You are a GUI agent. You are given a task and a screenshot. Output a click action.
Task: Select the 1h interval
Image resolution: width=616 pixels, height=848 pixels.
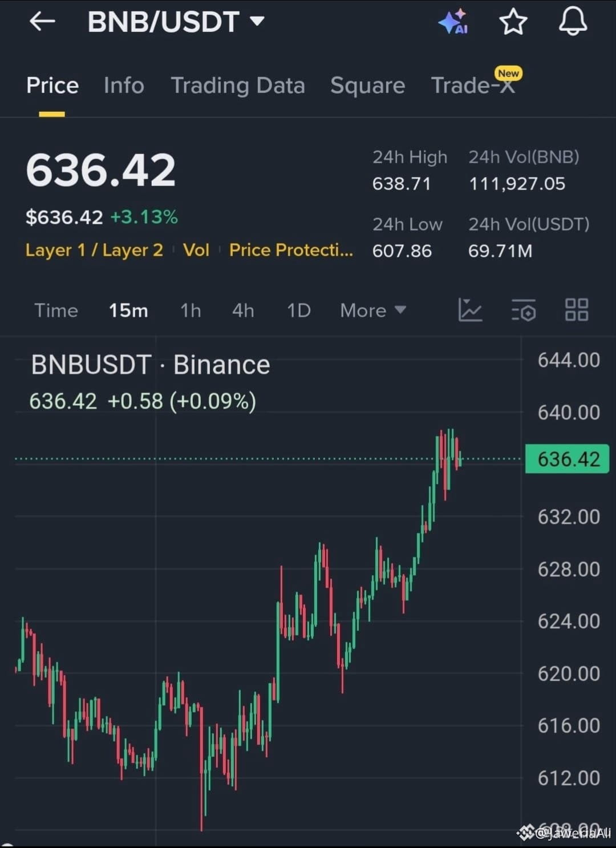[x=191, y=310]
